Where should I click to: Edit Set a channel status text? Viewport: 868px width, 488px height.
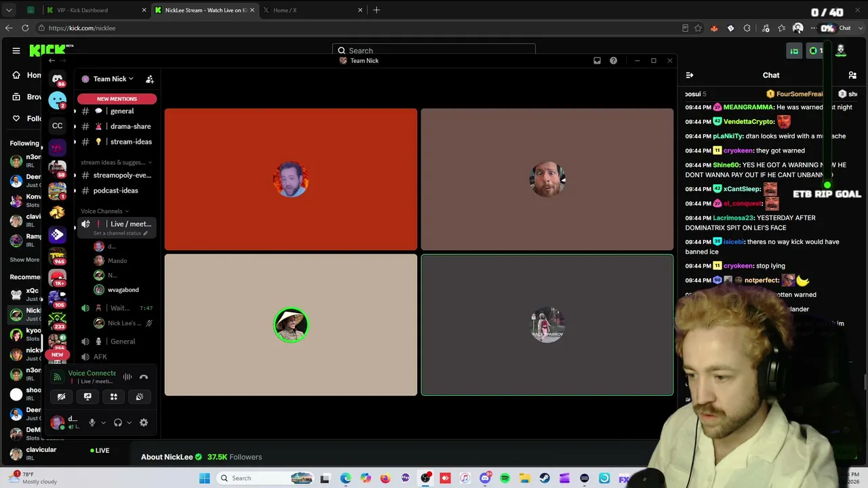120,233
